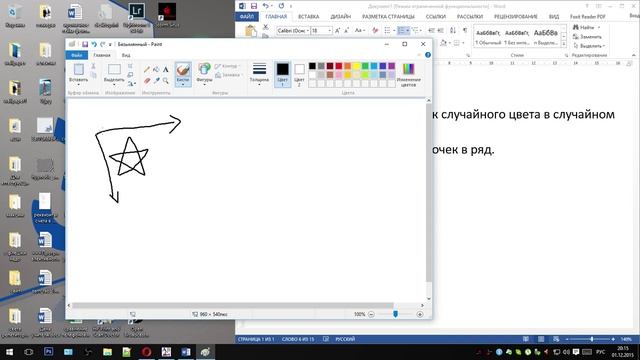The height and width of the screenshot is (360, 640).
Task: Click the Select button in Word editing group
Action: coord(589,46)
